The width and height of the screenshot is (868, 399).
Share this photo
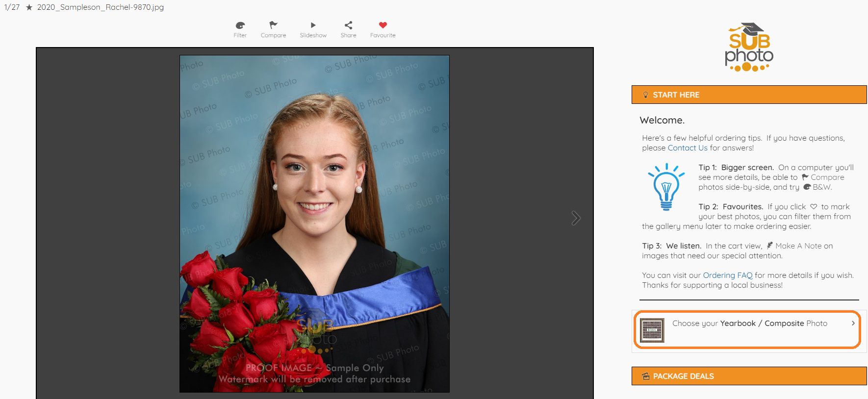click(348, 29)
